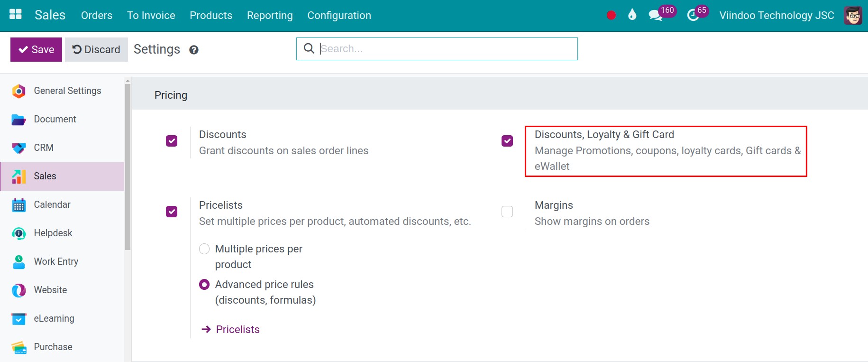Open Calendar settings section
This screenshot has height=362, width=868.
[x=62, y=204]
